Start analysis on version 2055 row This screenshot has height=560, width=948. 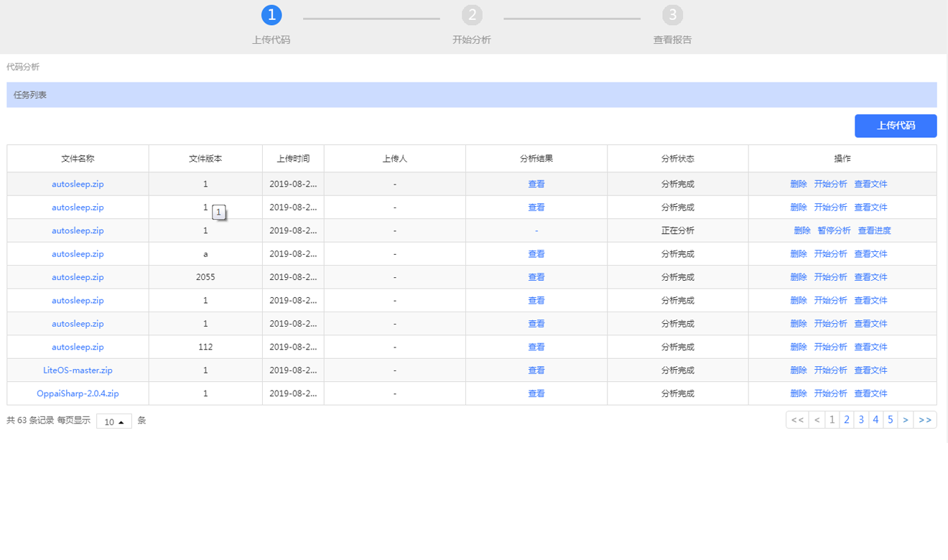click(x=830, y=277)
